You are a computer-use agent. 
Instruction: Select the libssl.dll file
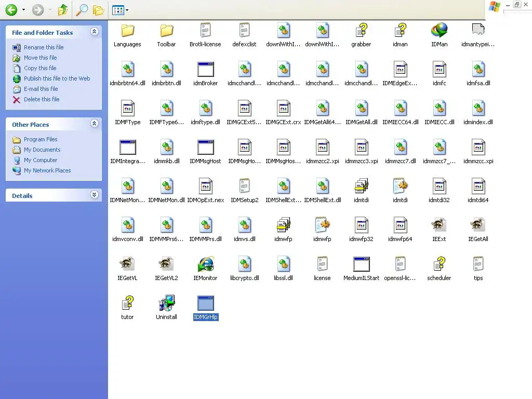283,269
